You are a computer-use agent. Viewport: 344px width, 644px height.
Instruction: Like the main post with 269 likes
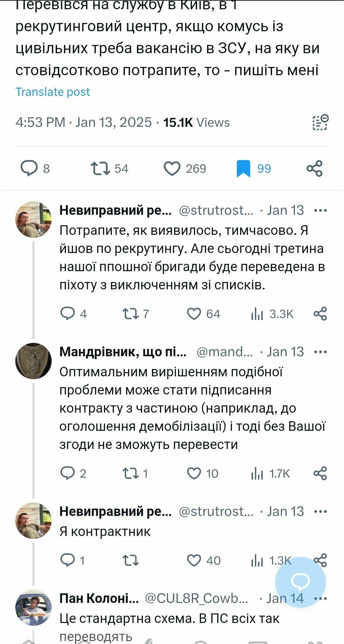point(172,169)
